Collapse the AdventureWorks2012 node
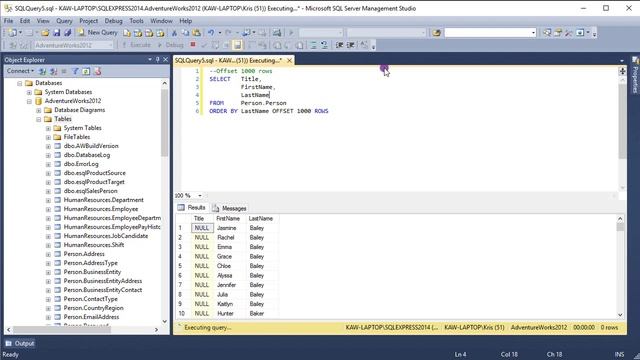 click(29, 101)
